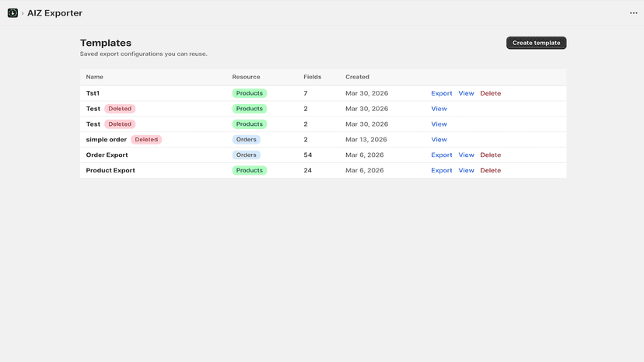Delete the Product Export template
The width and height of the screenshot is (644, 362).
[491, 170]
